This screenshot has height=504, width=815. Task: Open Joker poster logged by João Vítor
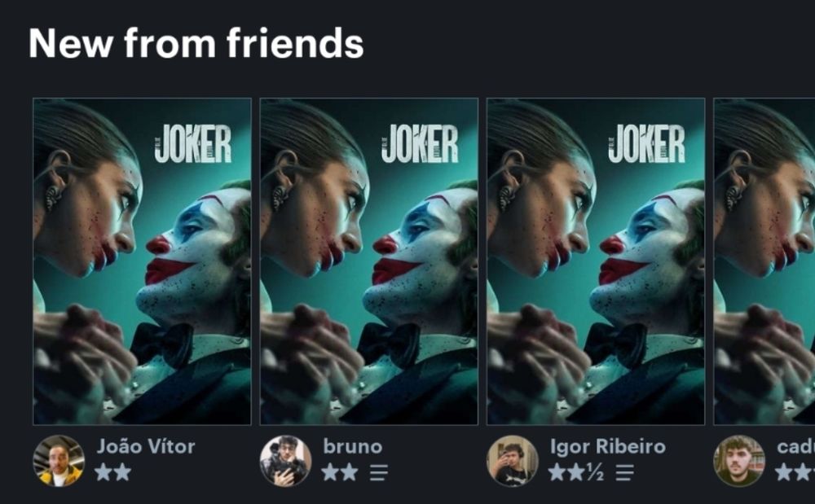[142, 261]
